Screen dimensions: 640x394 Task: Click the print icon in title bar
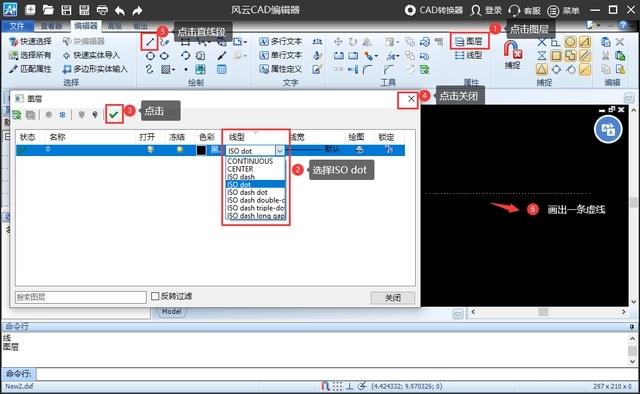pos(102,10)
